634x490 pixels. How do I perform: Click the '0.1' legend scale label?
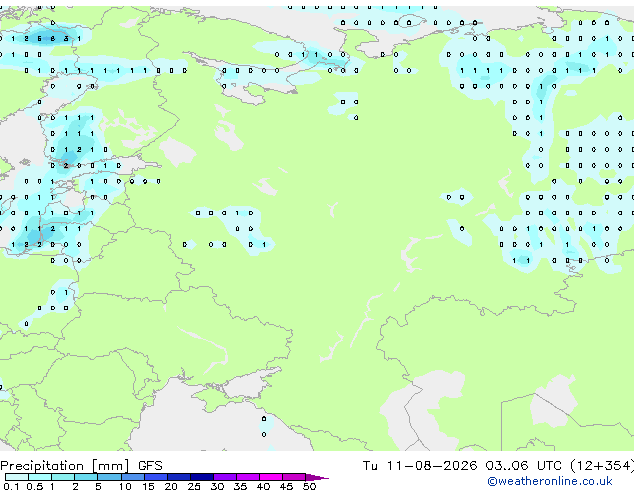[x=11, y=486]
